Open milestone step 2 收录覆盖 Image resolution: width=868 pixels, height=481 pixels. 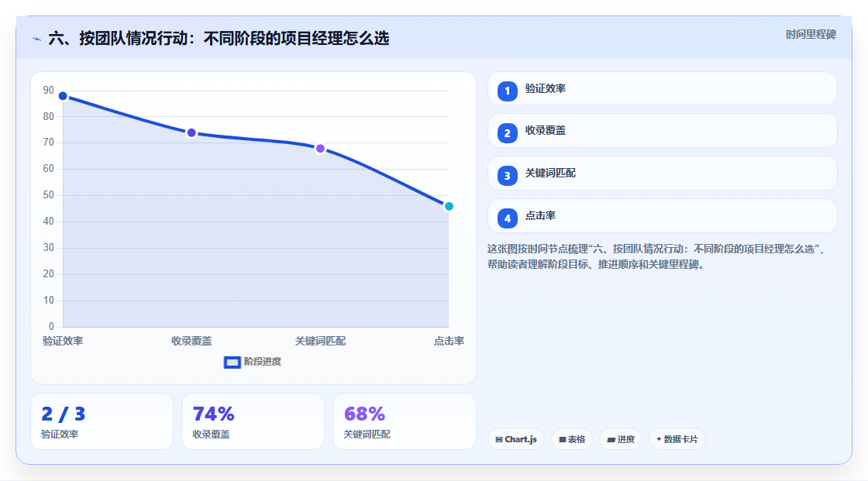tap(662, 131)
